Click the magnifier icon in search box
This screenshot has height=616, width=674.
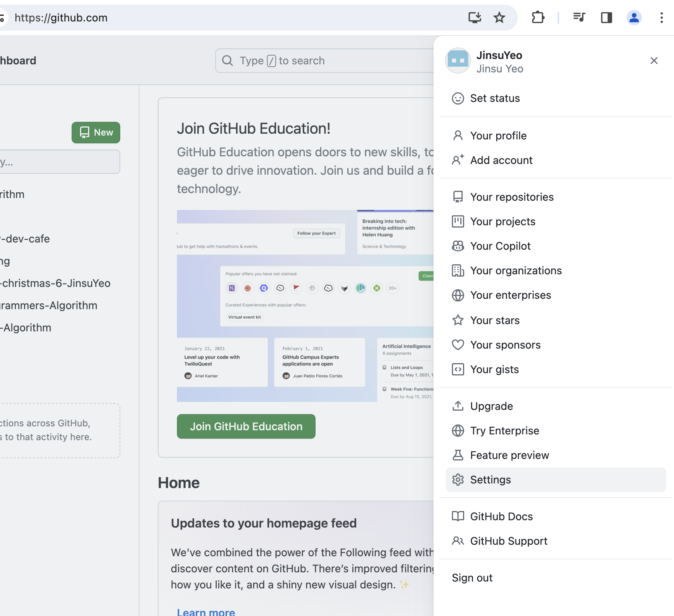click(227, 61)
